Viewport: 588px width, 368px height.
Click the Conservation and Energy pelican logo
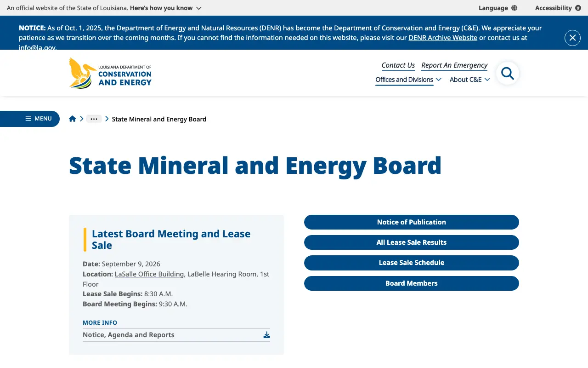click(x=110, y=73)
